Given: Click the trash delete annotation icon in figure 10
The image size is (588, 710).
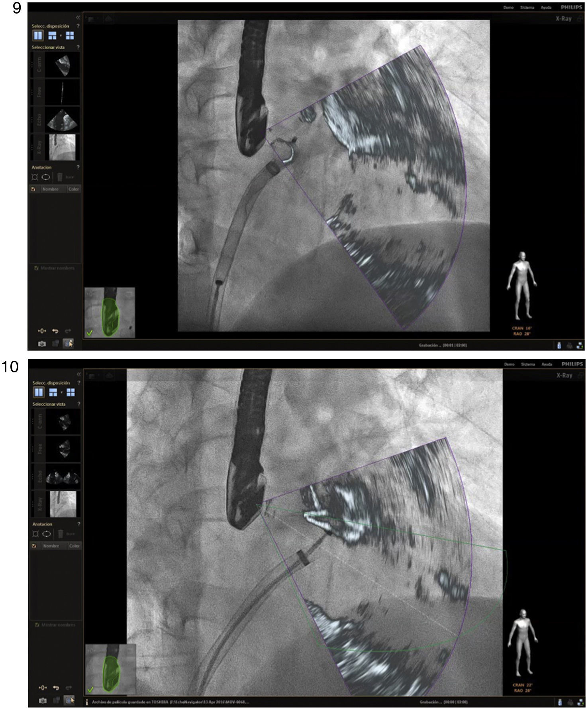Looking at the screenshot, I should [x=60, y=534].
